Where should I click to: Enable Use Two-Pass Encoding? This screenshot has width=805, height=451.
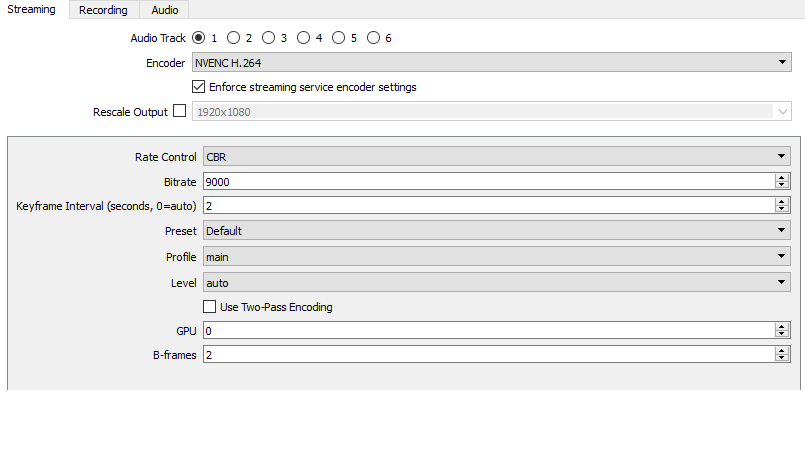210,307
